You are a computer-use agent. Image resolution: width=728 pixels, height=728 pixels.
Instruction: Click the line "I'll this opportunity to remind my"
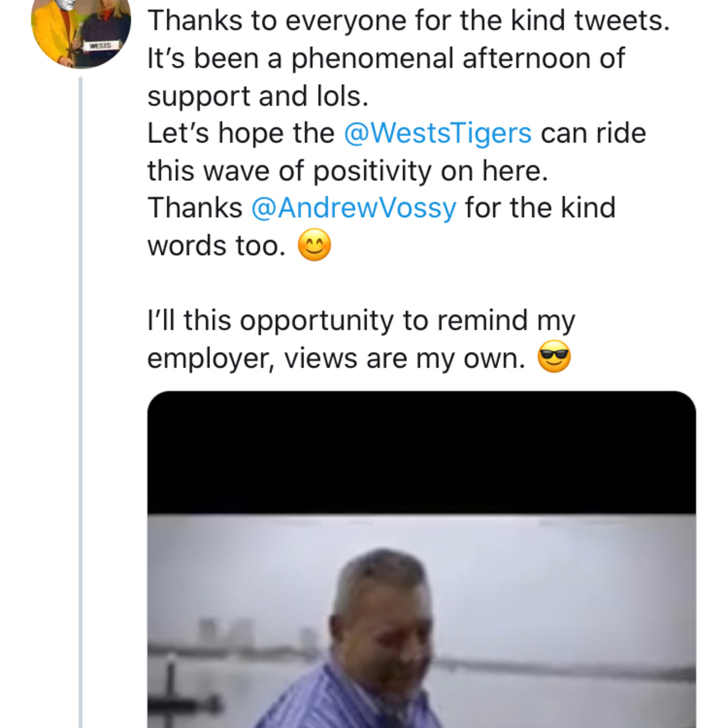361,320
